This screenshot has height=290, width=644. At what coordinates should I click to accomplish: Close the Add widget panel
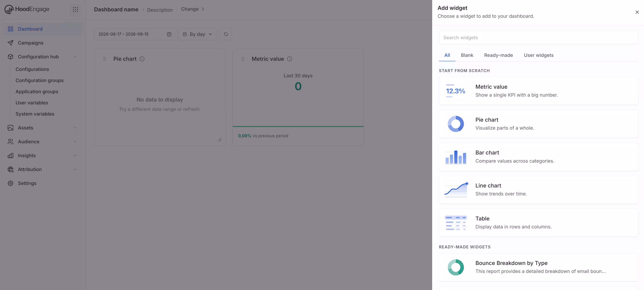[637, 12]
